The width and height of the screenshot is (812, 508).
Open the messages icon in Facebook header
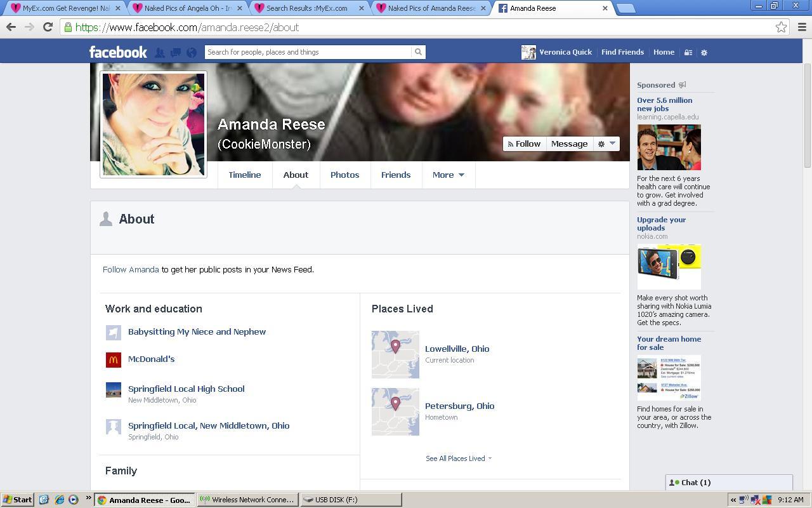coord(176,53)
